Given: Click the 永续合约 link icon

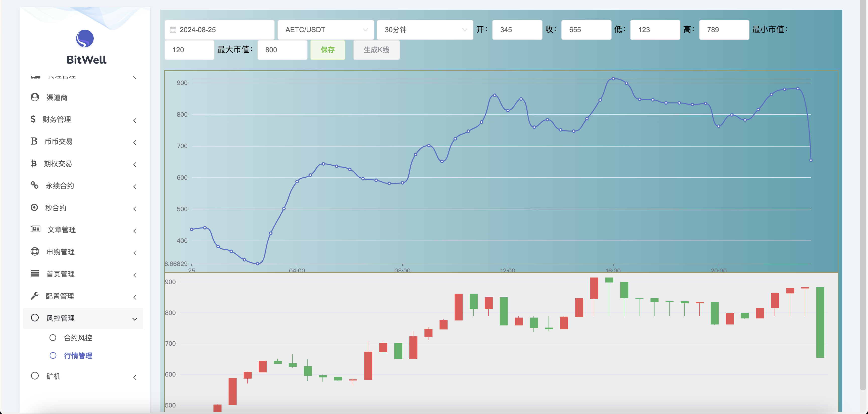Looking at the screenshot, I should (x=34, y=185).
